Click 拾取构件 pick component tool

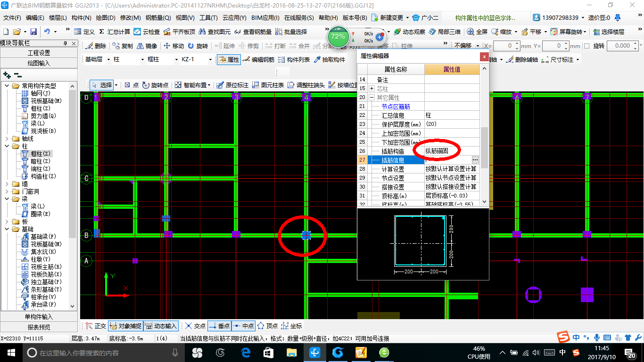329,59
